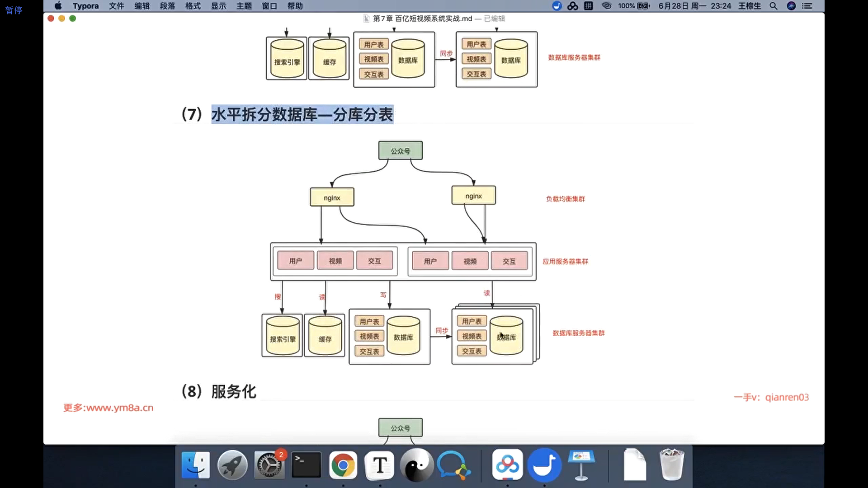Open Finder from the dock

195,465
